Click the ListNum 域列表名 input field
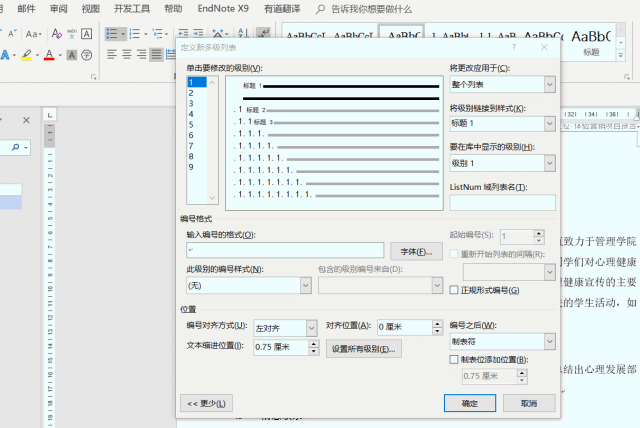640x428 pixels. pyautogui.click(x=502, y=202)
